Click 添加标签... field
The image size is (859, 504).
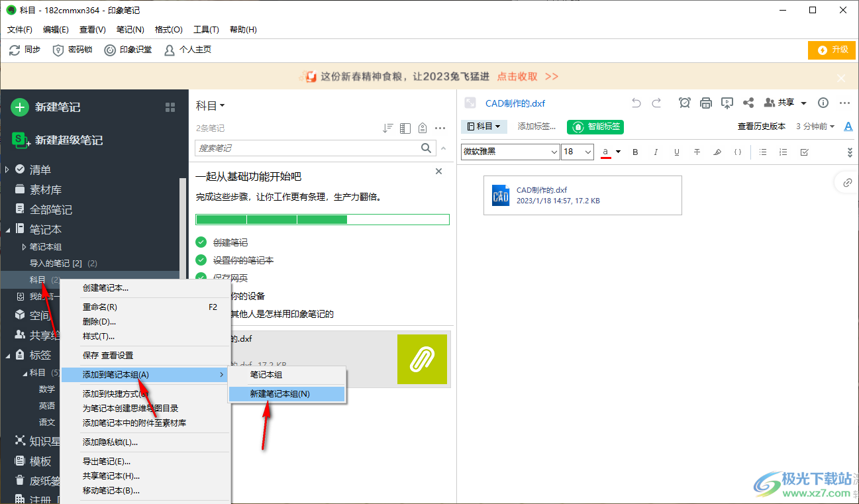(x=536, y=126)
